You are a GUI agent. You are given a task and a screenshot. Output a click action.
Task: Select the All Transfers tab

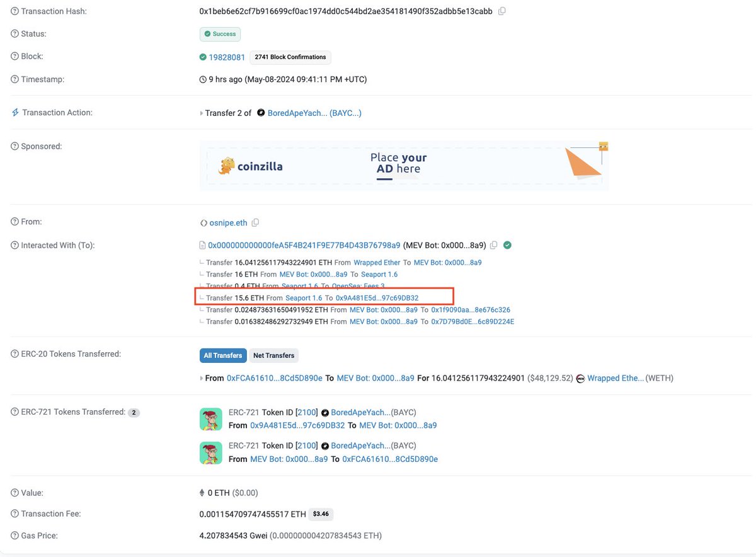(223, 355)
